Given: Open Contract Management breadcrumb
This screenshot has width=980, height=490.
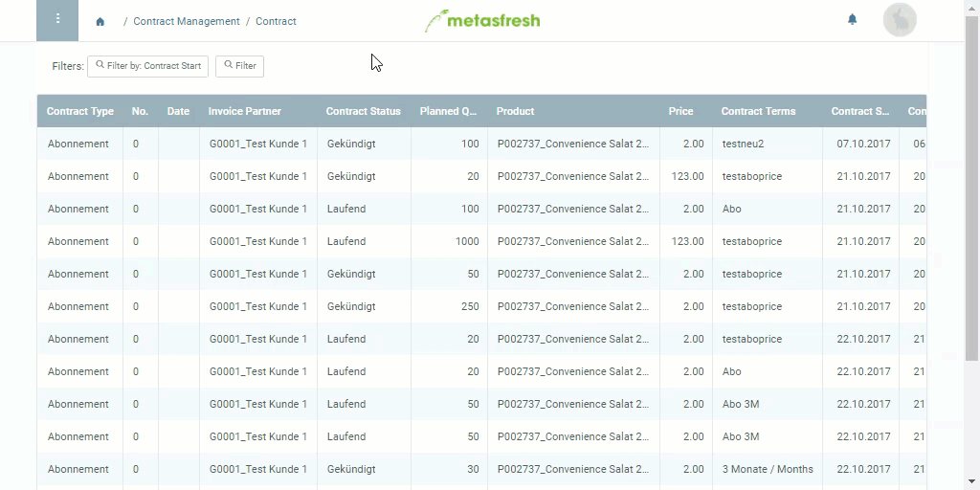Looking at the screenshot, I should pyautogui.click(x=187, y=21).
